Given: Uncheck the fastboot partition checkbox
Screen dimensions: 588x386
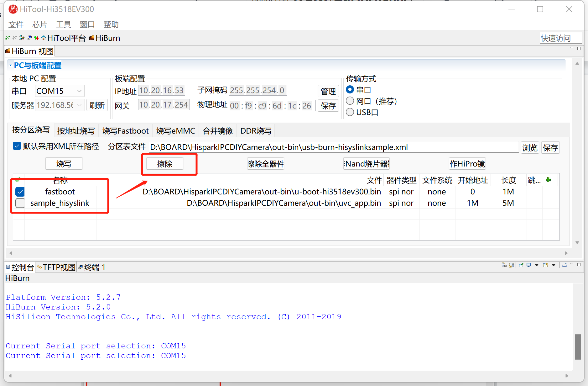Looking at the screenshot, I should (20, 192).
